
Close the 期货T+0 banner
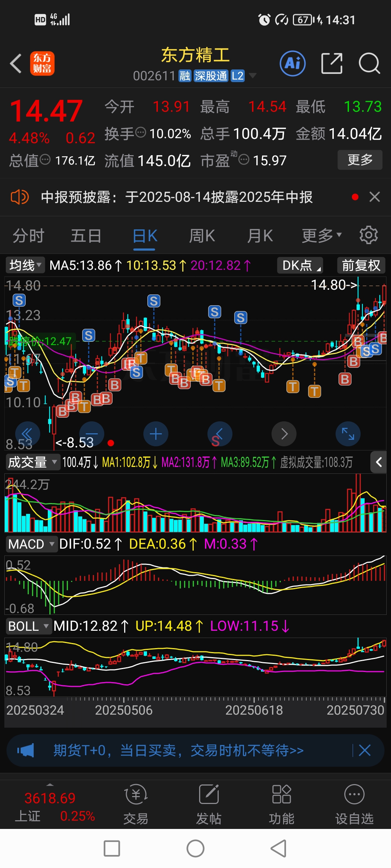[x=365, y=750]
